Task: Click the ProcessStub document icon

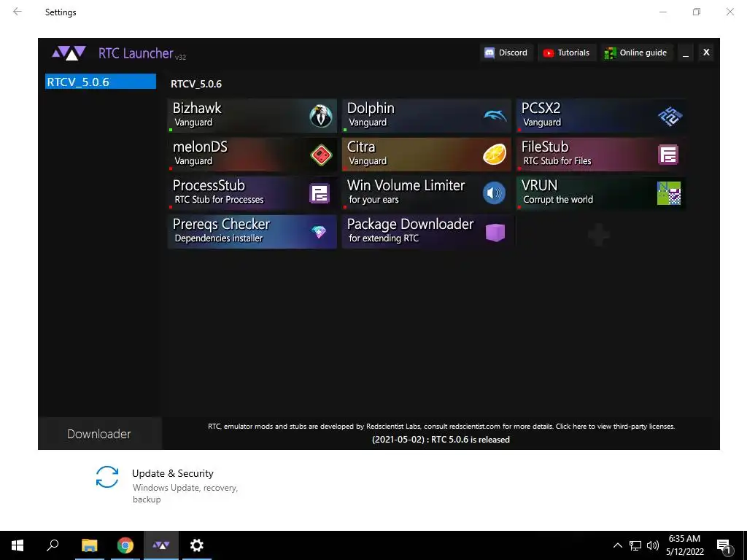Action: 320,193
